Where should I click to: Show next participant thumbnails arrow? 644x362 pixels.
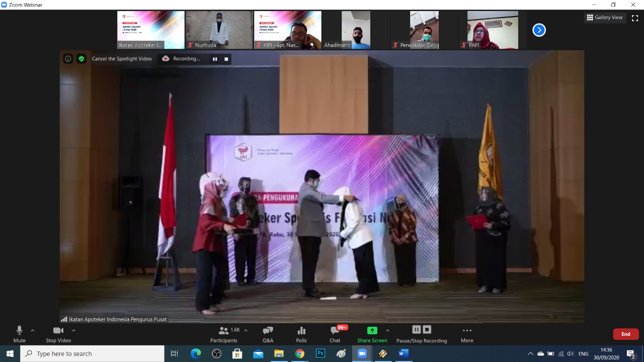[x=539, y=30]
